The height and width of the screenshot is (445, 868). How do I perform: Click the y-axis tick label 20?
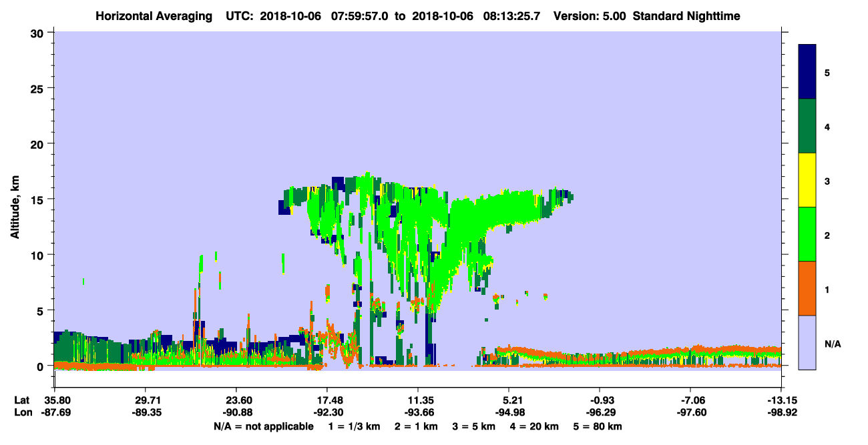(x=39, y=143)
